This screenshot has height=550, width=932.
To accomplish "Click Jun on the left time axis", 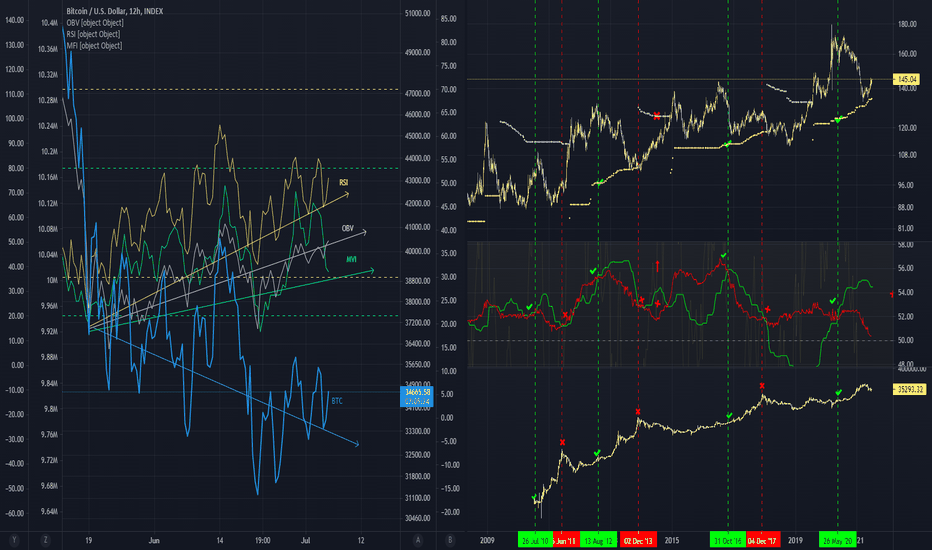I will tap(154, 540).
